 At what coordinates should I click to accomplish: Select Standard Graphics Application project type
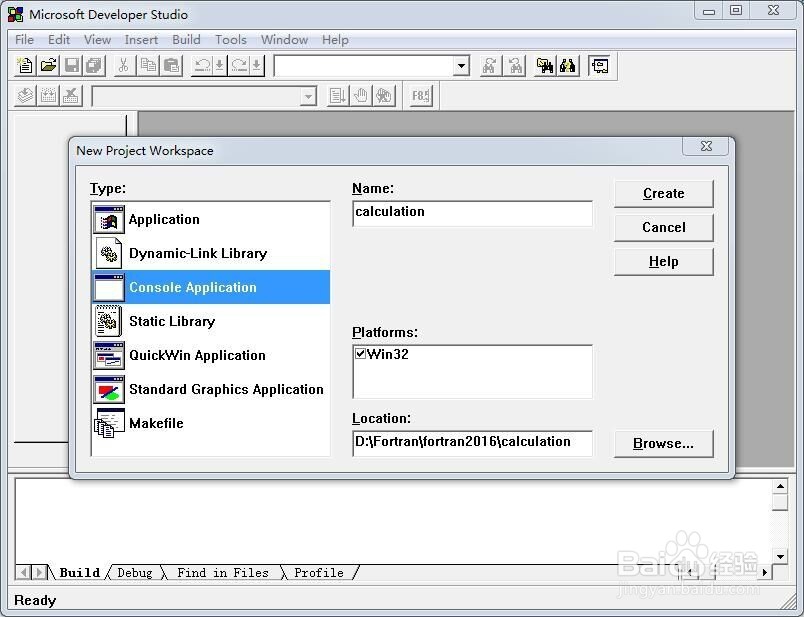pos(211,389)
